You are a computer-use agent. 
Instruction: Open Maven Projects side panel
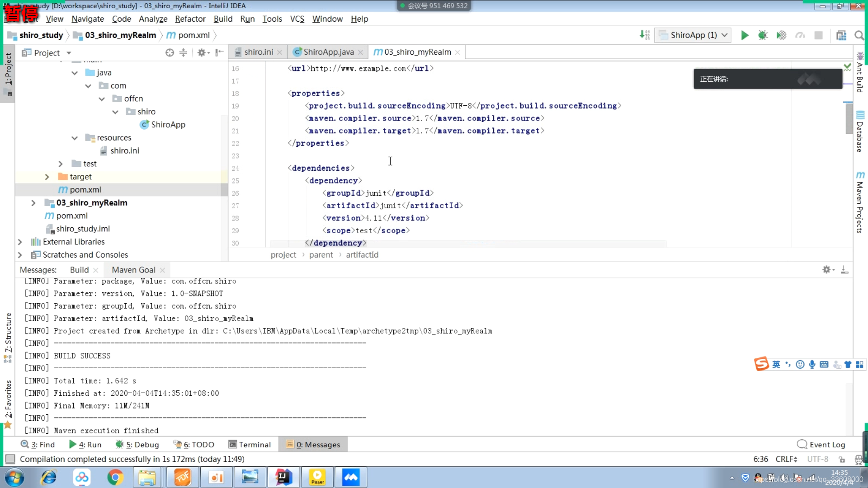[860, 202]
